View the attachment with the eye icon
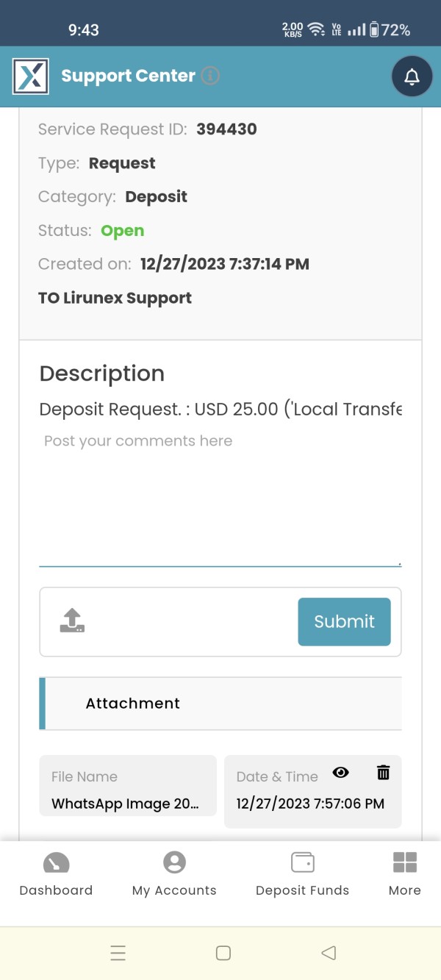Viewport: 441px width, 980px height. (340, 773)
